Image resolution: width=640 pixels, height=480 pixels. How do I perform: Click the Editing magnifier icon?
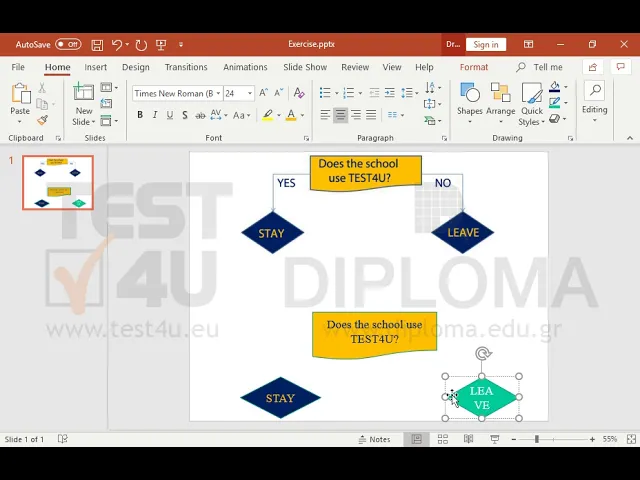(x=595, y=91)
